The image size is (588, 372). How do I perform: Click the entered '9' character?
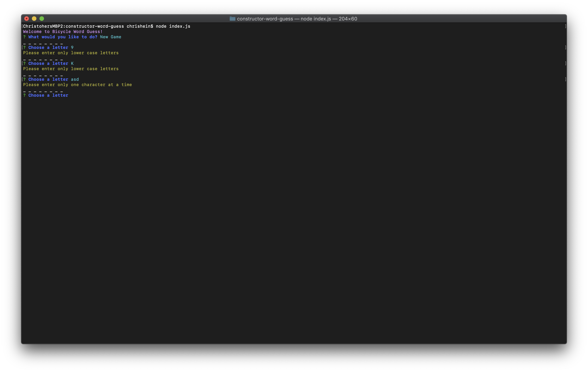coord(72,47)
